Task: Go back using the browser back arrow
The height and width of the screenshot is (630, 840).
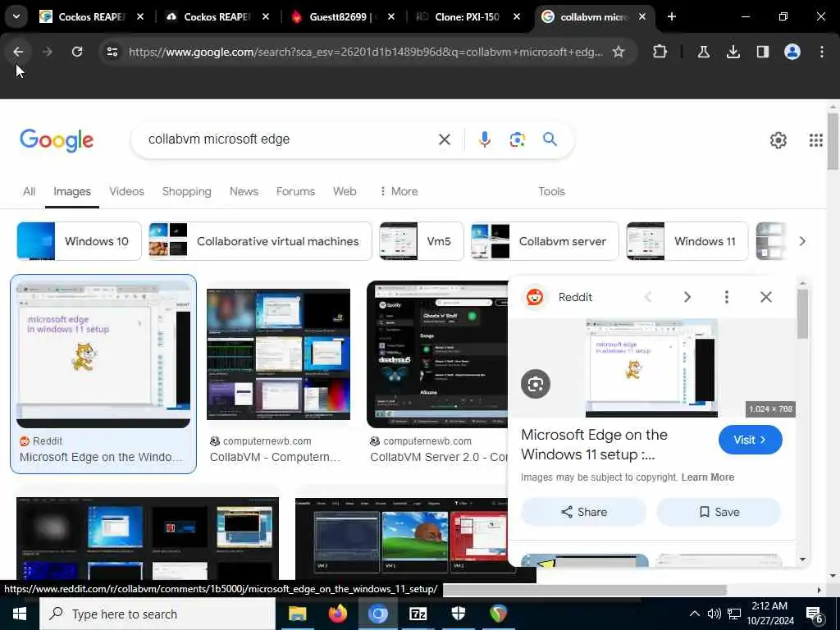Action: [18, 52]
